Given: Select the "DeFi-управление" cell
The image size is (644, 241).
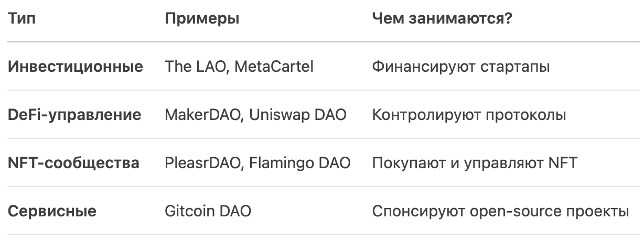Looking at the screenshot, I should click(x=74, y=115).
